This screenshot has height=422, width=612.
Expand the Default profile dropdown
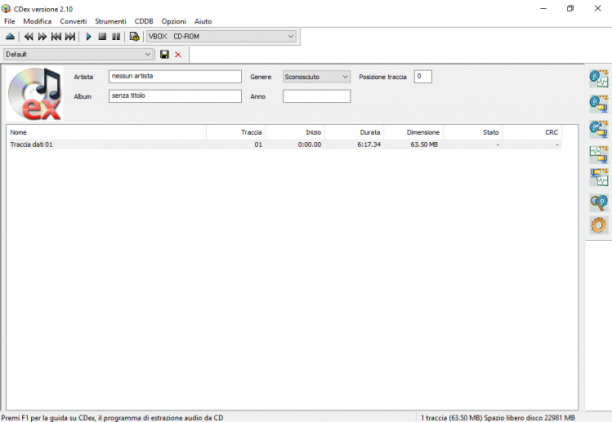pos(78,54)
